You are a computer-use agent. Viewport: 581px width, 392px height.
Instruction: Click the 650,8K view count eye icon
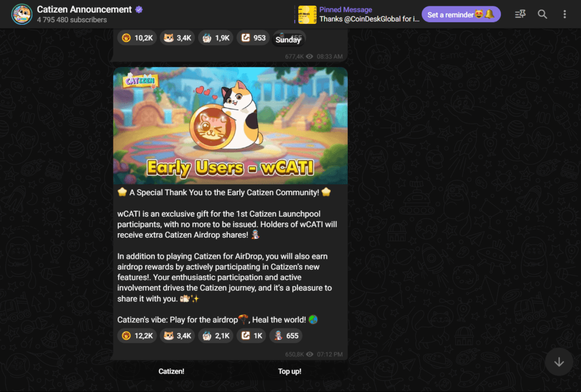coord(309,354)
